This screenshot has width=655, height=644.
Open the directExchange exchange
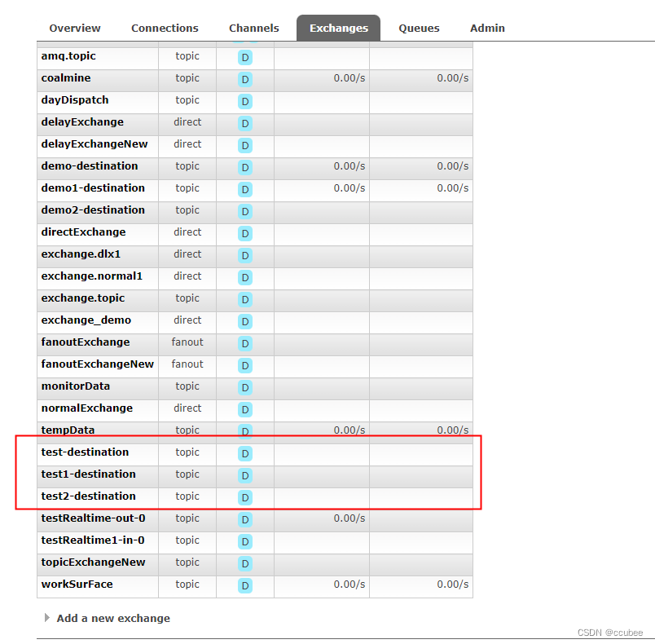[83, 232]
